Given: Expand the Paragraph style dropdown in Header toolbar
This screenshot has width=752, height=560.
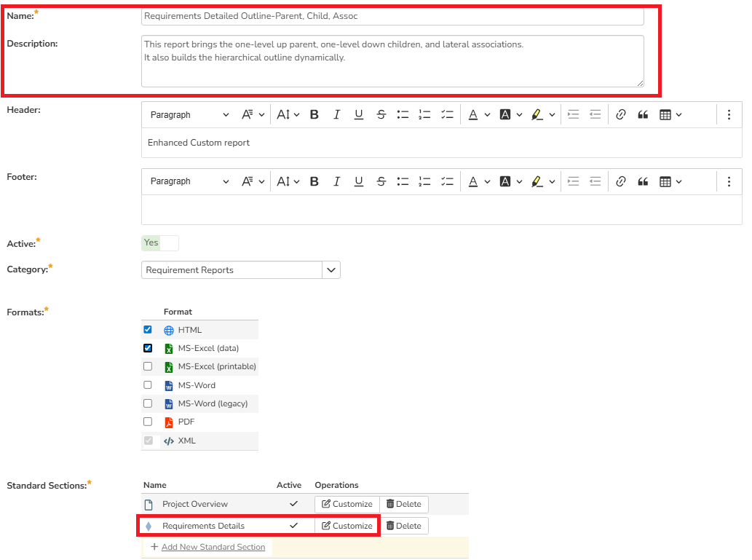Looking at the screenshot, I should coord(189,114).
